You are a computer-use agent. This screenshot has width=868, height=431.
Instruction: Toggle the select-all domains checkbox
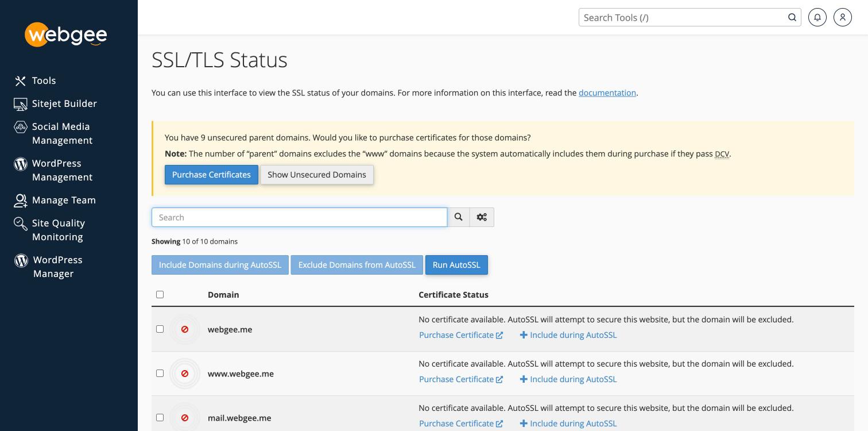(160, 295)
